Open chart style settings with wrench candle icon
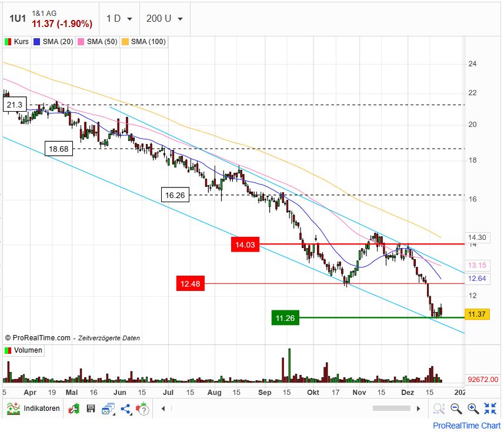 74,408
